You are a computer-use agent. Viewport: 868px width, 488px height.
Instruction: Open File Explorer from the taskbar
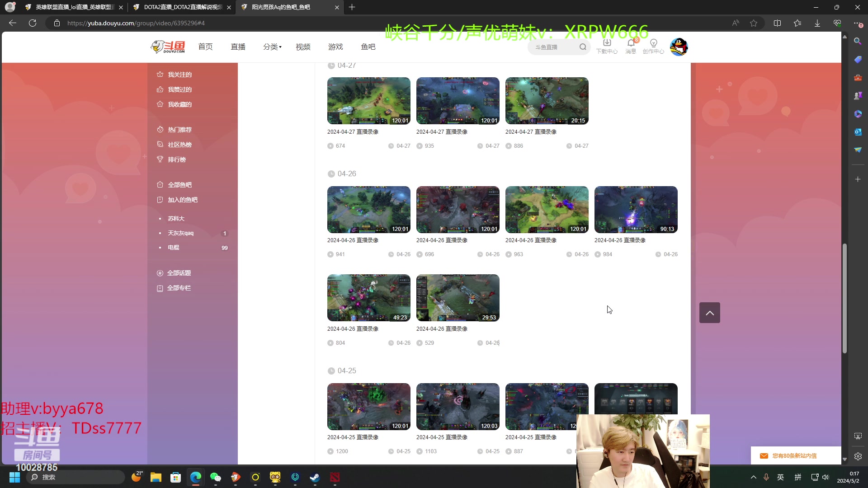(x=156, y=477)
